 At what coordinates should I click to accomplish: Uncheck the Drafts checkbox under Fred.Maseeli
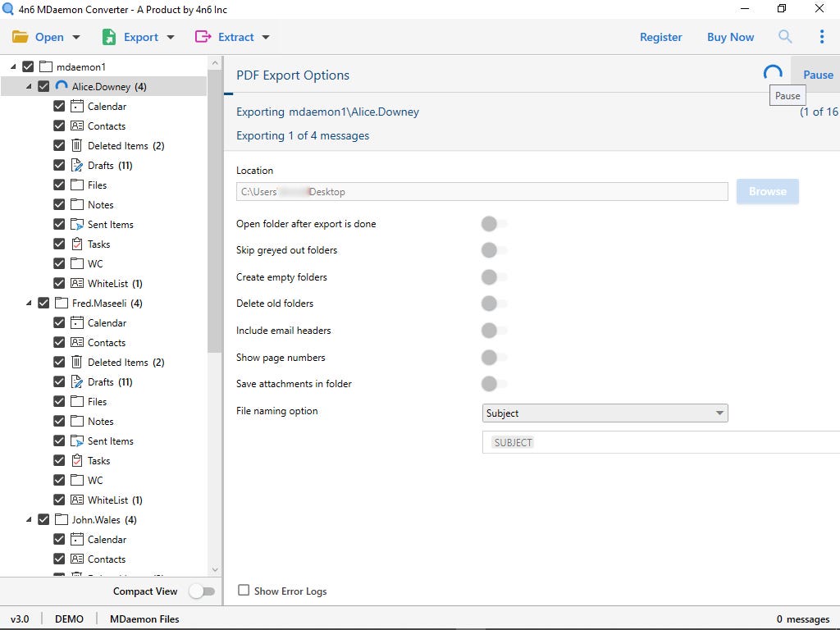59,381
